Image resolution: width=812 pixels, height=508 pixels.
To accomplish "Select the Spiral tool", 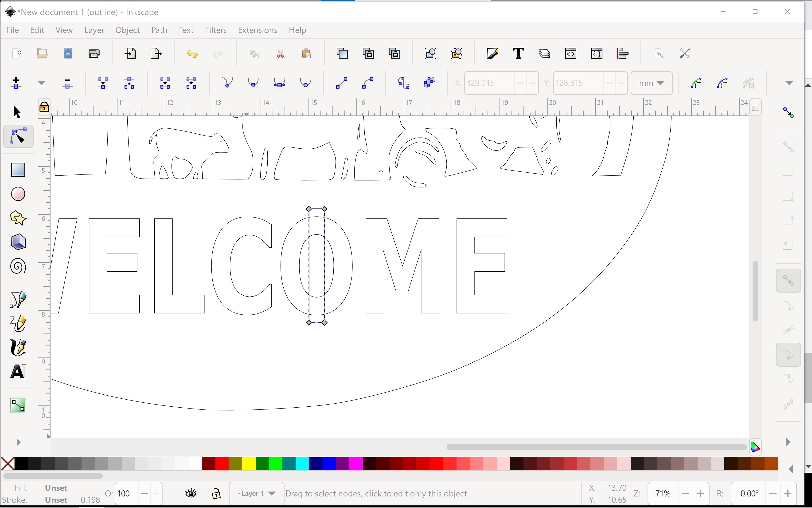I will pyautogui.click(x=18, y=266).
